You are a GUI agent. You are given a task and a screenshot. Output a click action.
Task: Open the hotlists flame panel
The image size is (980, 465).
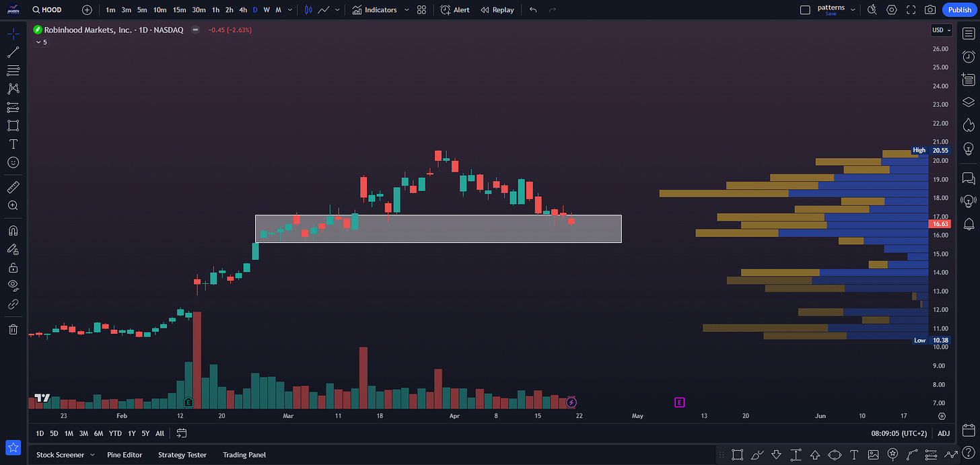click(x=969, y=125)
